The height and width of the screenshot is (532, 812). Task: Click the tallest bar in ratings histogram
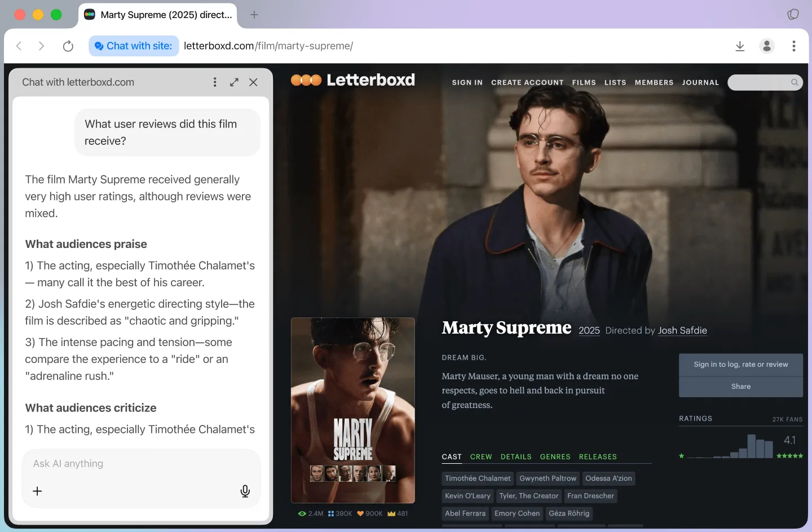(752, 446)
